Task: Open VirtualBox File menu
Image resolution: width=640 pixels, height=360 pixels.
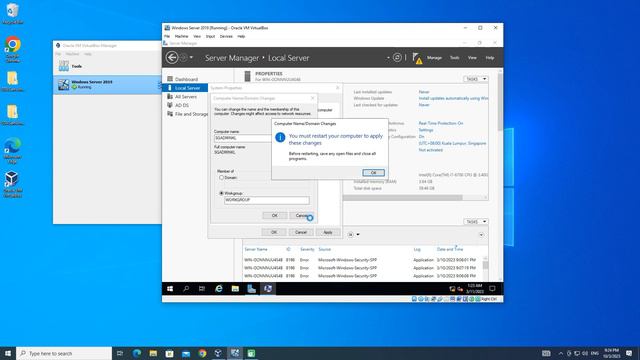Action: (x=167, y=36)
